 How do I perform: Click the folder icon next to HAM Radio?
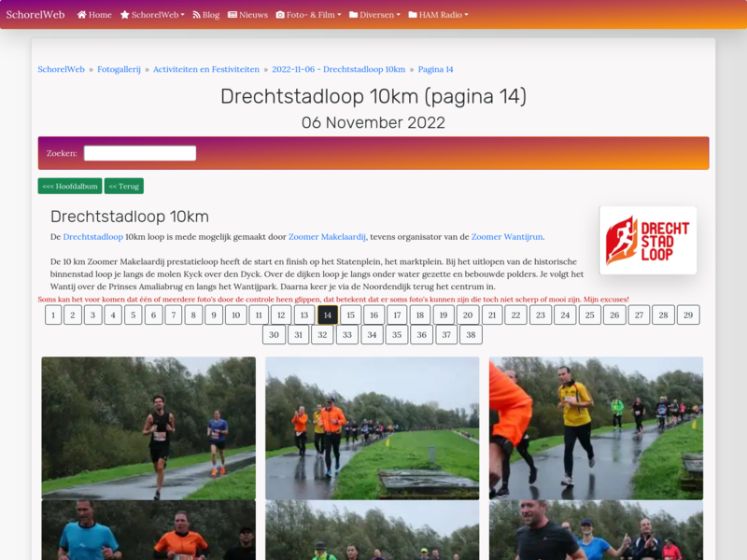click(x=413, y=15)
